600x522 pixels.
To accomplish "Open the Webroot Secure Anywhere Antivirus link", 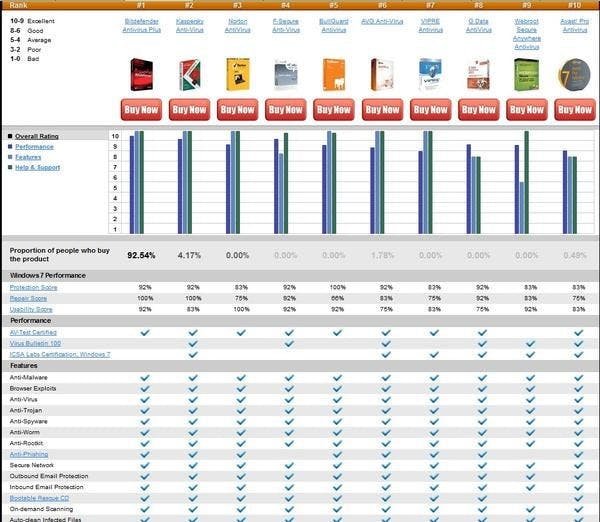I will click(x=527, y=34).
